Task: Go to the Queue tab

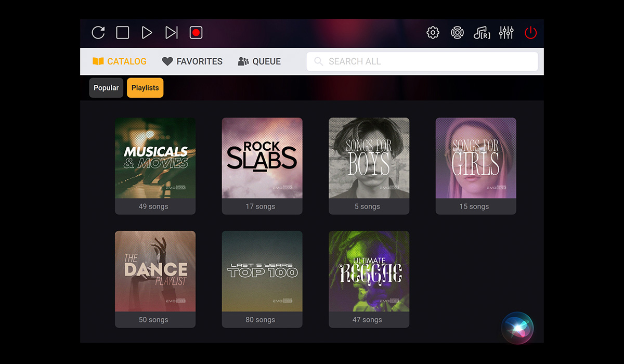Action: pos(259,61)
